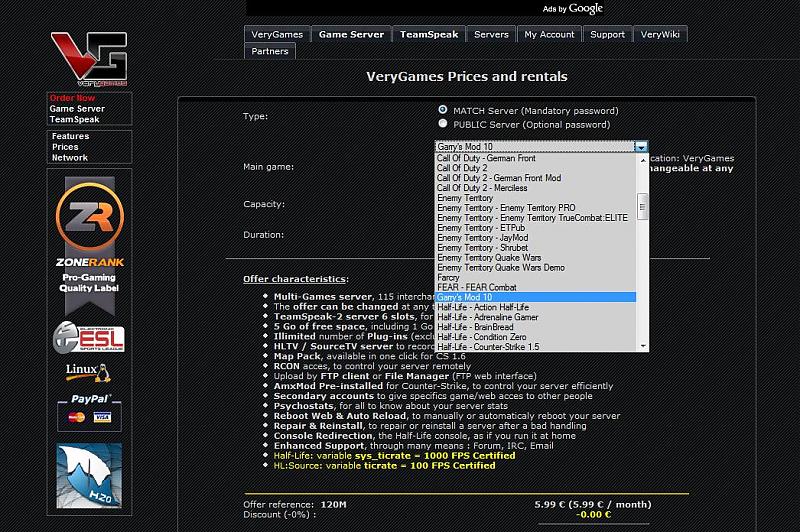Click the game list scrollbar thumb
The image size is (800, 532).
pyautogui.click(x=642, y=205)
